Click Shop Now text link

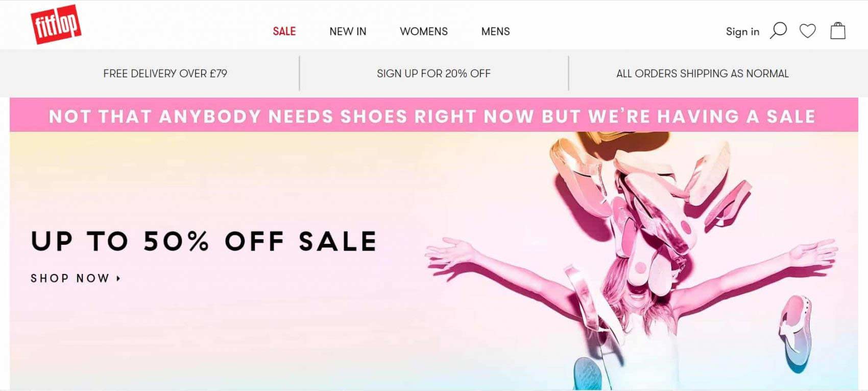pos(70,279)
